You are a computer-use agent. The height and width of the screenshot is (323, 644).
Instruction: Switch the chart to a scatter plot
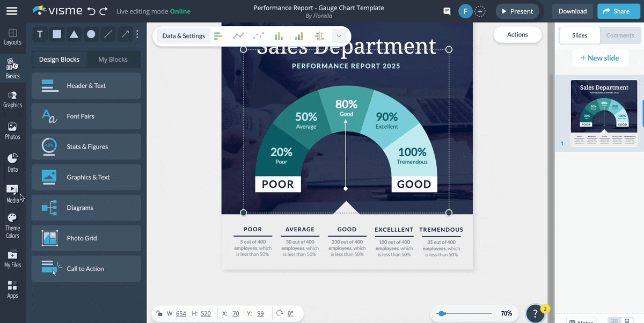click(259, 35)
